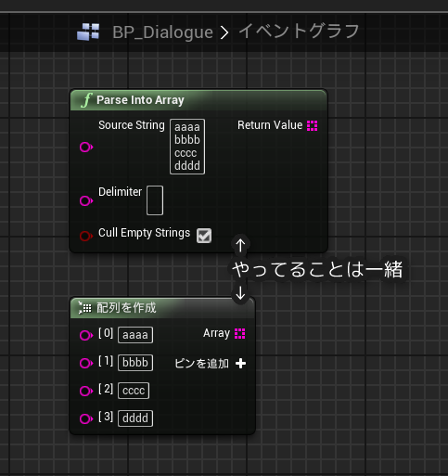Click the Return Value array output pin
This screenshot has width=448, height=476.
(312, 125)
